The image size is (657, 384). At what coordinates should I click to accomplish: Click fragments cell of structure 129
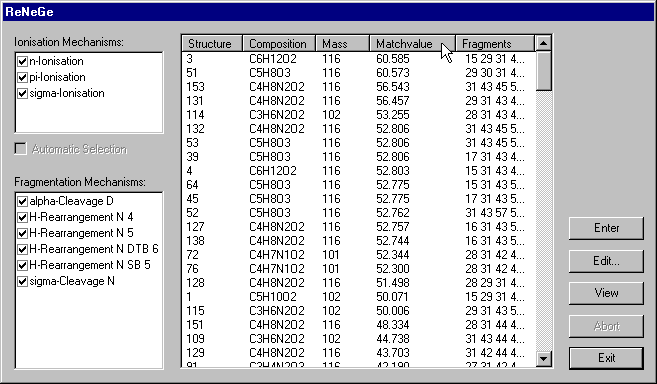tap(494, 353)
